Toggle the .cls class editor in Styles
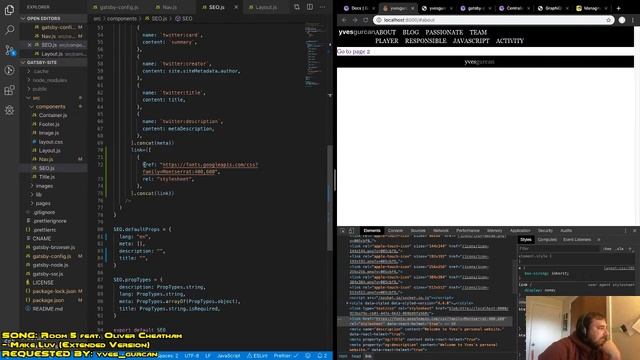 pos(620,249)
